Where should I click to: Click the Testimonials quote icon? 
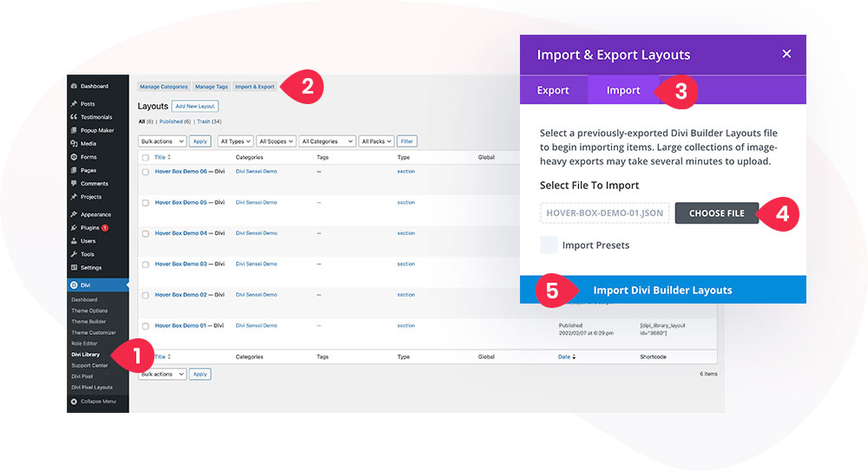click(74, 117)
